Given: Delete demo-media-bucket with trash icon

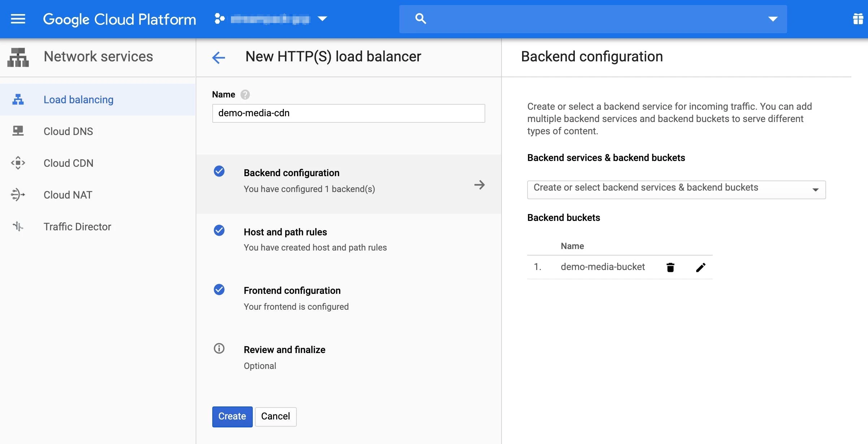Looking at the screenshot, I should click(670, 267).
